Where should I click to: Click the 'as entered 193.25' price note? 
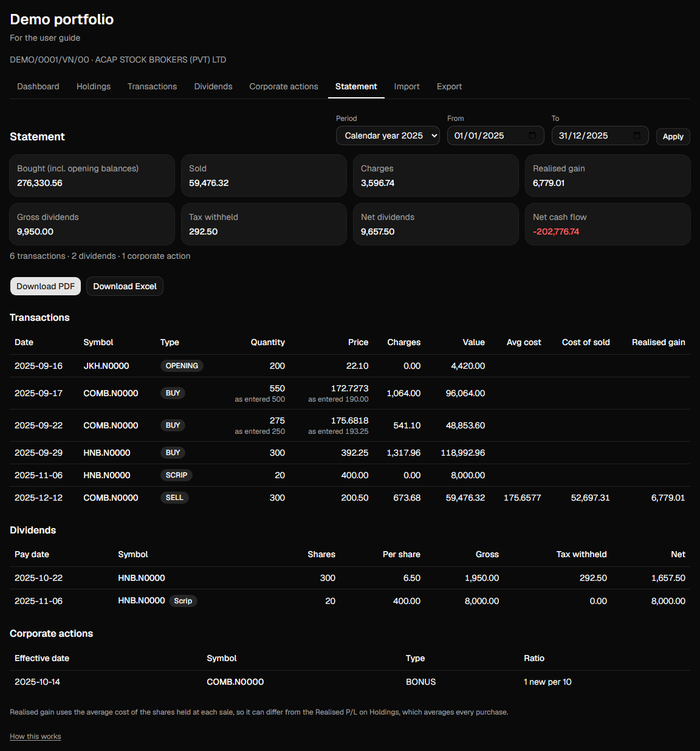click(x=338, y=431)
